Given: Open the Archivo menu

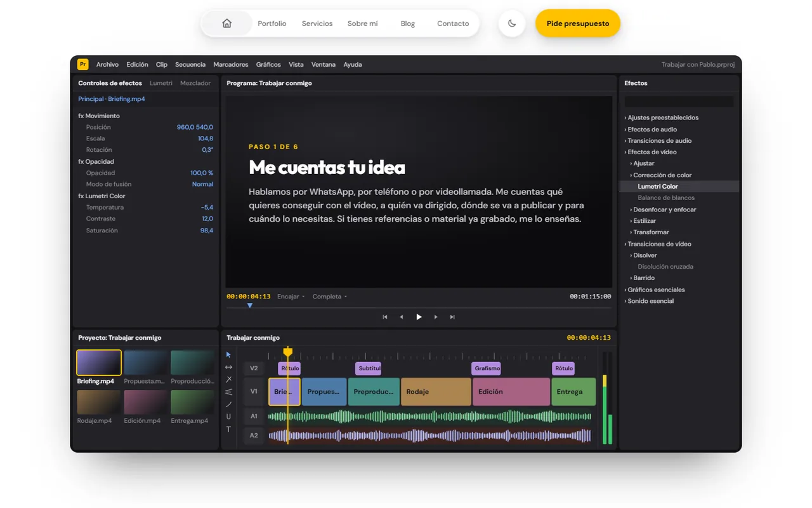Looking at the screenshot, I should click(107, 64).
